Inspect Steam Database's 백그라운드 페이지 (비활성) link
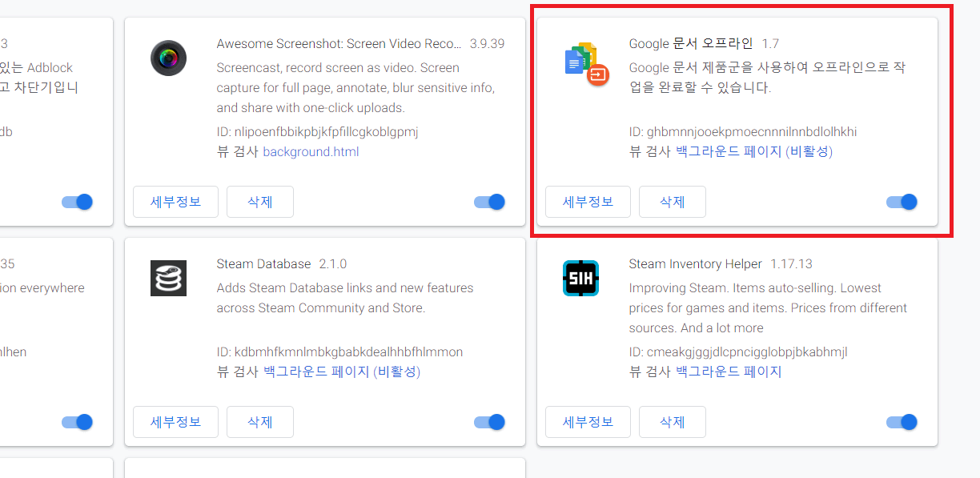Image resolution: width=980 pixels, height=478 pixels. (342, 372)
